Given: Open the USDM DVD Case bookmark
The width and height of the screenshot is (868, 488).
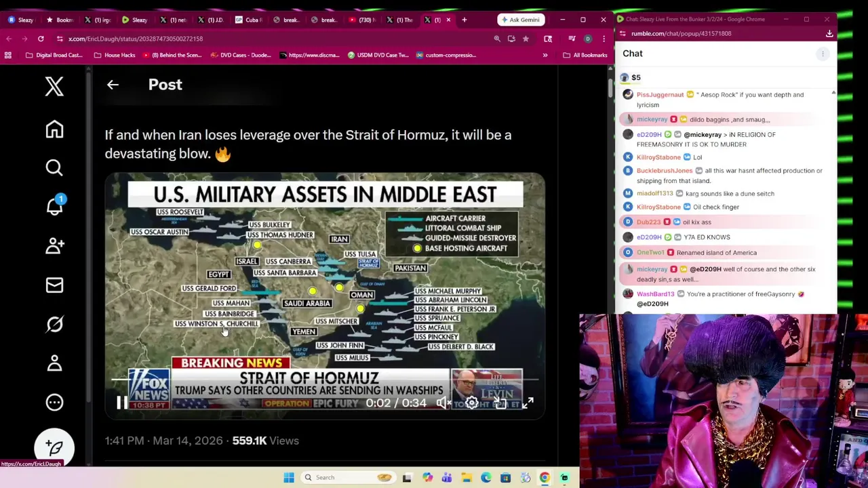Looking at the screenshot, I should pyautogui.click(x=378, y=55).
